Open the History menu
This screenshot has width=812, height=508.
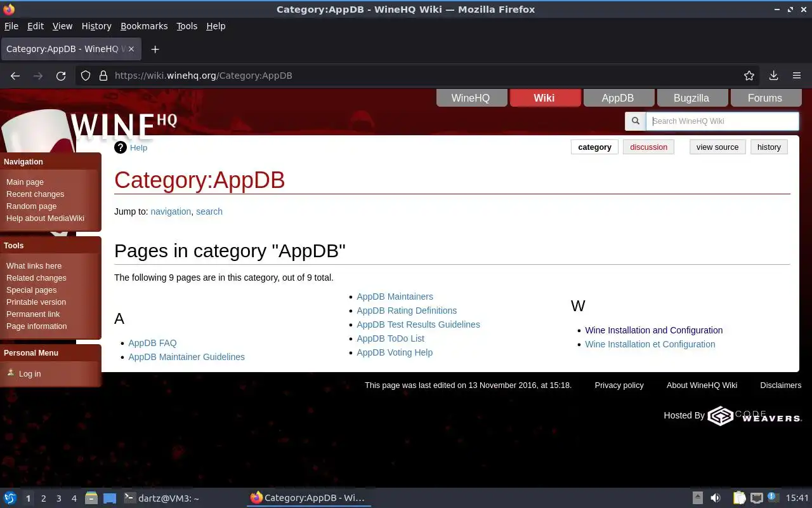tap(96, 26)
